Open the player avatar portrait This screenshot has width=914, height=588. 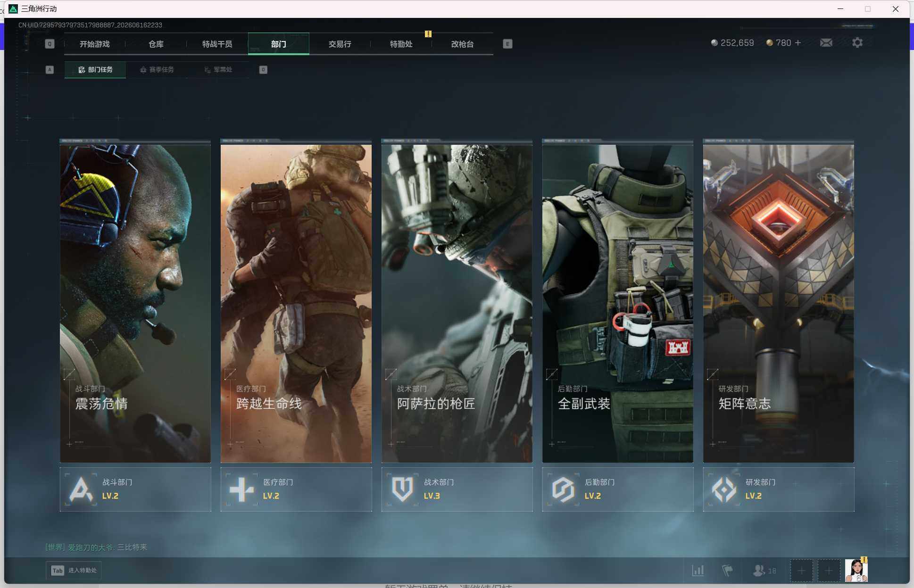click(856, 571)
